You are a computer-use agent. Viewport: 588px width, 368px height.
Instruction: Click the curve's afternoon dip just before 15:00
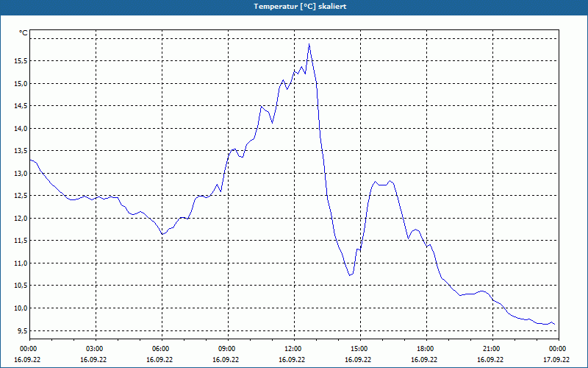point(350,275)
